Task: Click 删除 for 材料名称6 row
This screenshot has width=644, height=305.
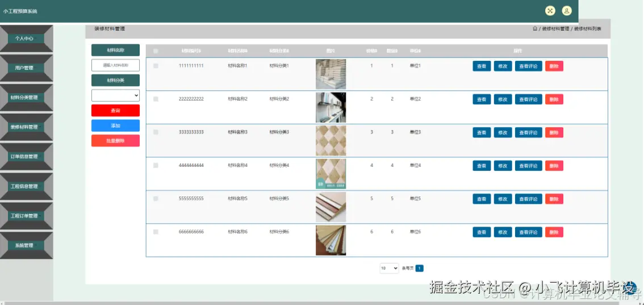Action: [x=554, y=232]
